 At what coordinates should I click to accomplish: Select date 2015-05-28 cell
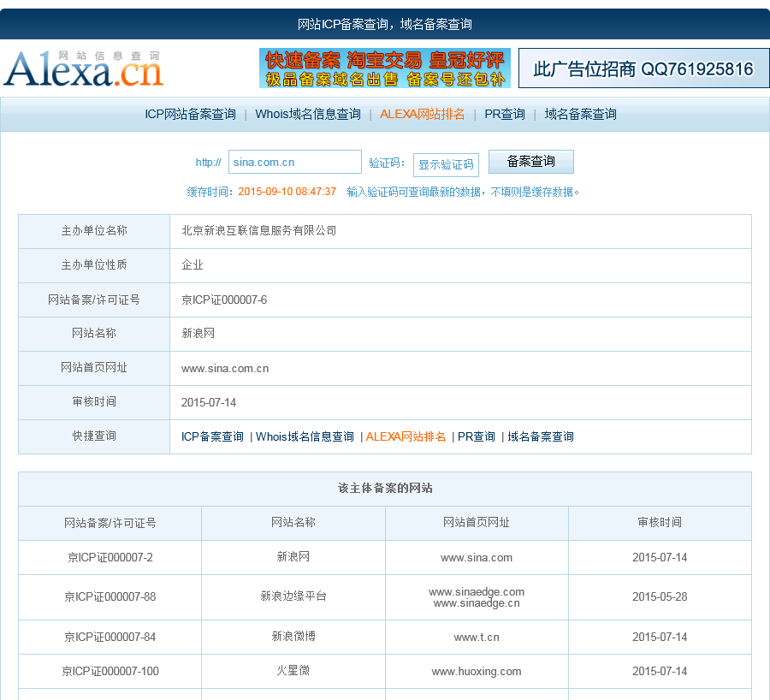point(660,596)
